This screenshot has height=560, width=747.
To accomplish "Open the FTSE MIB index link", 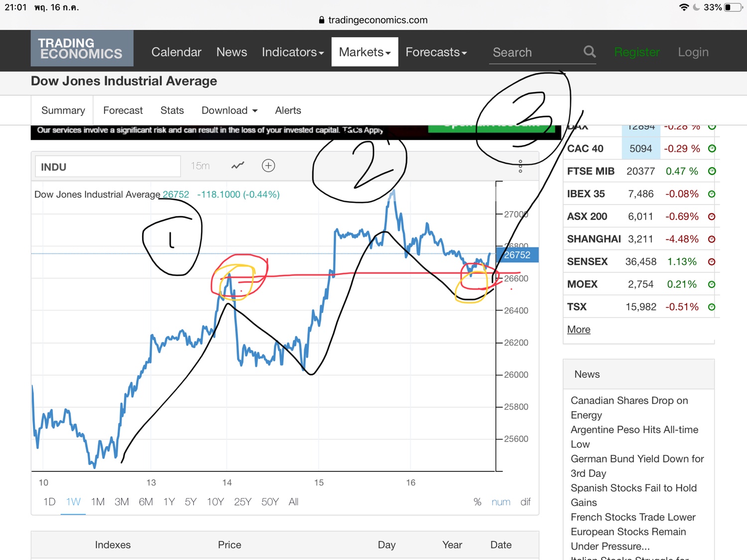I will pyautogui.click(x=591, y=171).
